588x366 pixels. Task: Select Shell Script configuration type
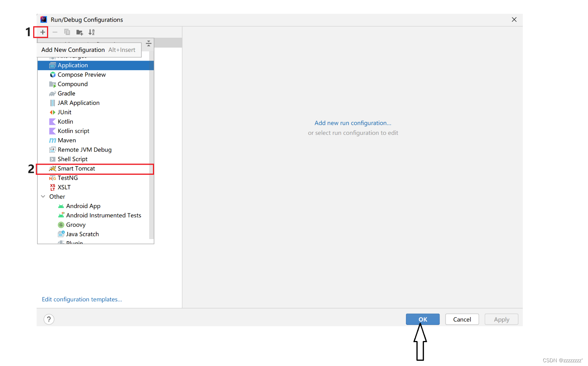(x=96, y=159)
